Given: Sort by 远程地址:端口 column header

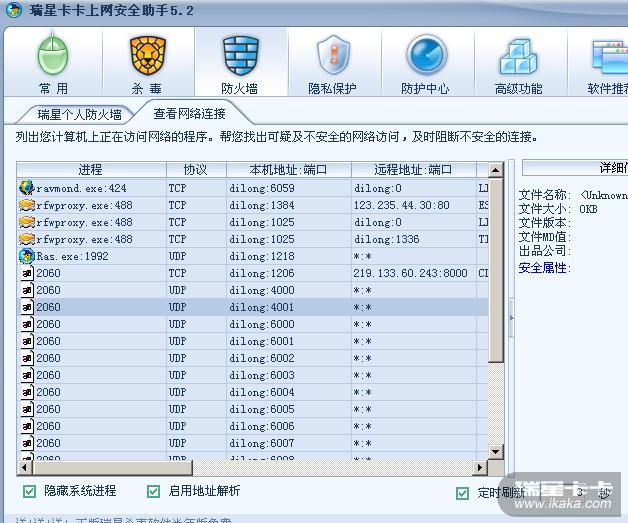Looking at the screenshot, I should coord(413,169).
